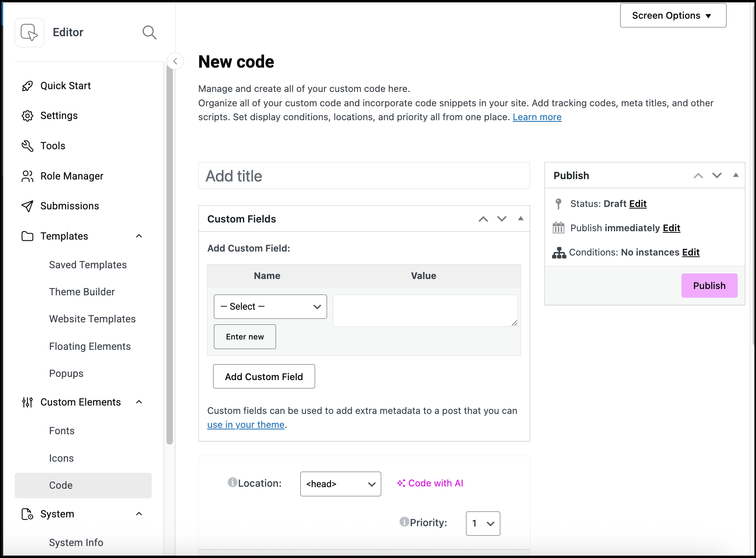The width and height of the screenshot is (756, 558).
Task: Collapse the Templates sidebar section
Action: pyautogui.click(x=139, y=236)
